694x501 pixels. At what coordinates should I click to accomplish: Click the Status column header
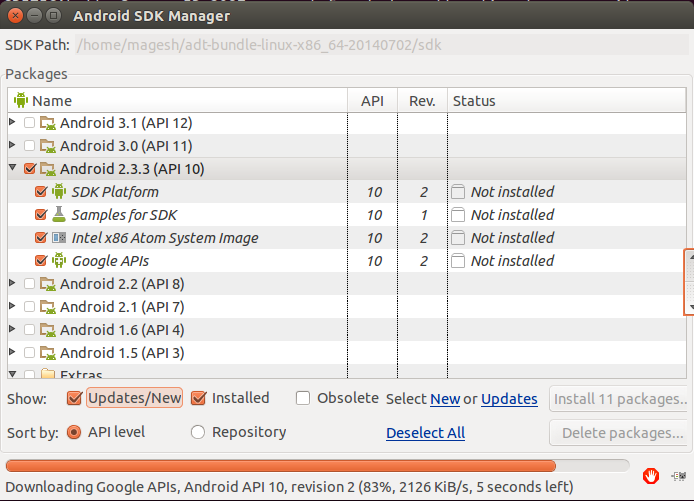[567, 101]
